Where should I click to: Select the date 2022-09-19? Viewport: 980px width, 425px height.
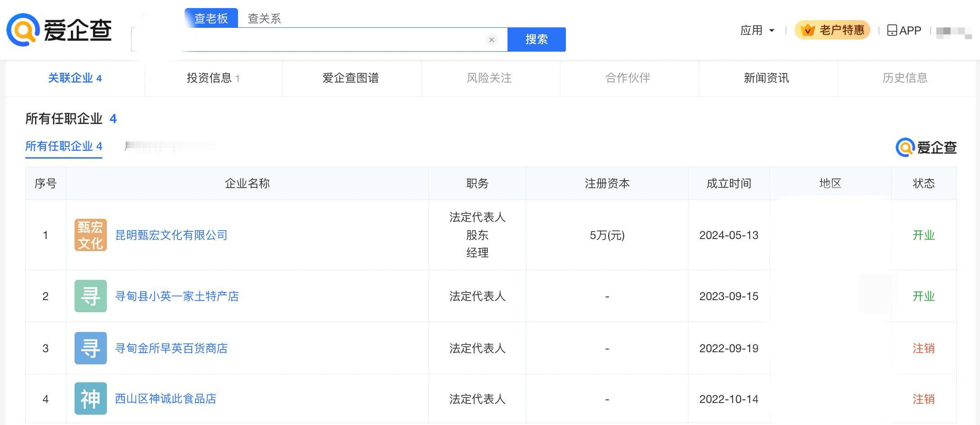tap(728, 348)
